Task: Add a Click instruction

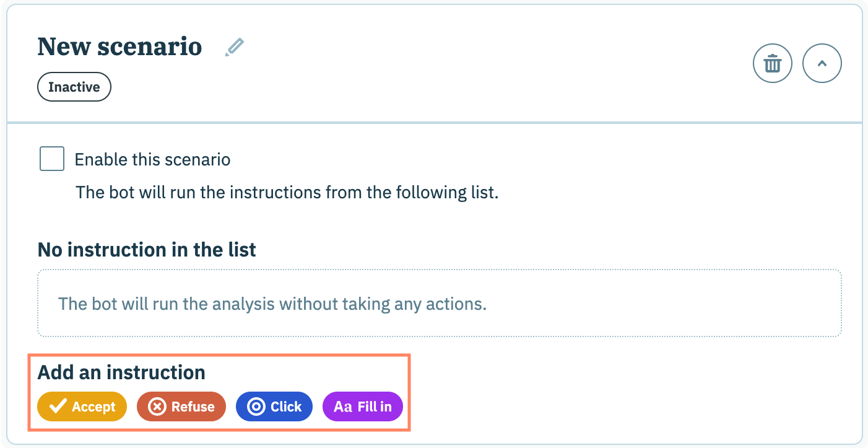Action: pos(274,406)
